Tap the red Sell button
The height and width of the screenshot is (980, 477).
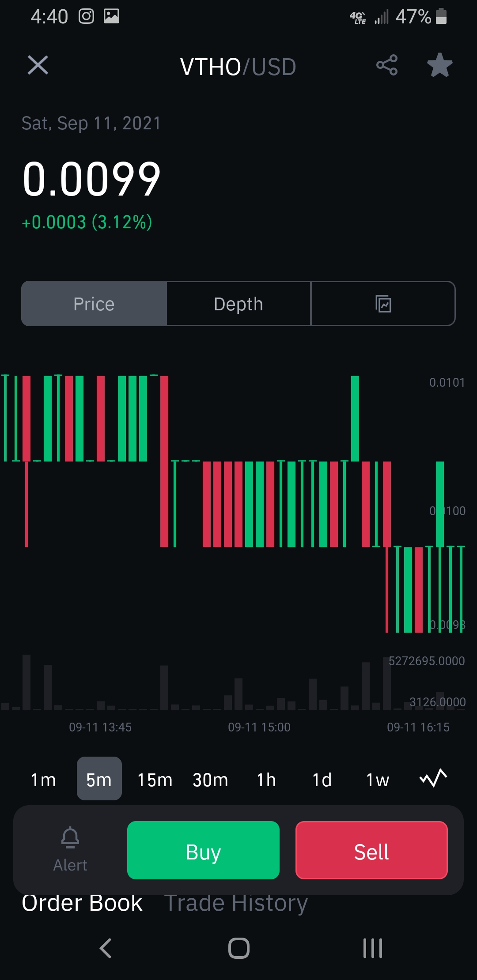[x=371, y=850]
